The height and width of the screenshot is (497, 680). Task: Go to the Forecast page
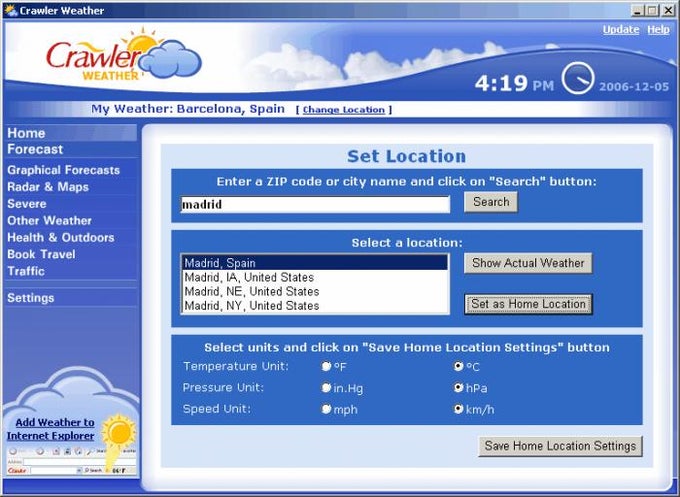(35, 150)
